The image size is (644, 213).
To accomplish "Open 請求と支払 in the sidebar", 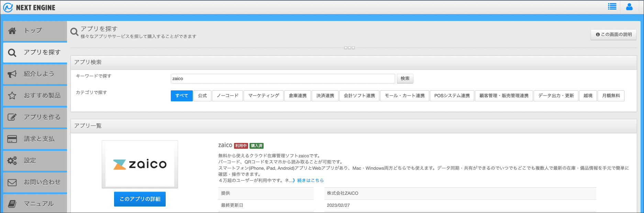I will [x=35, y=139].
